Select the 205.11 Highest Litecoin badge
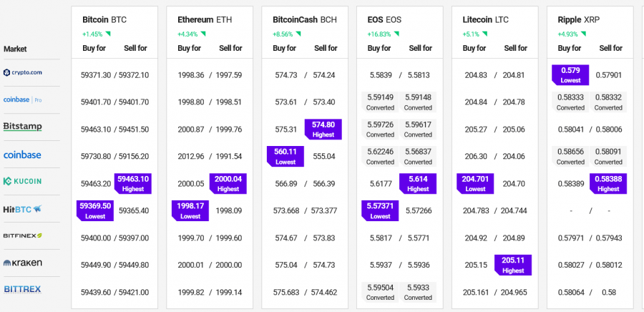This screenshot has height=312, width=644. pos(513,265)
